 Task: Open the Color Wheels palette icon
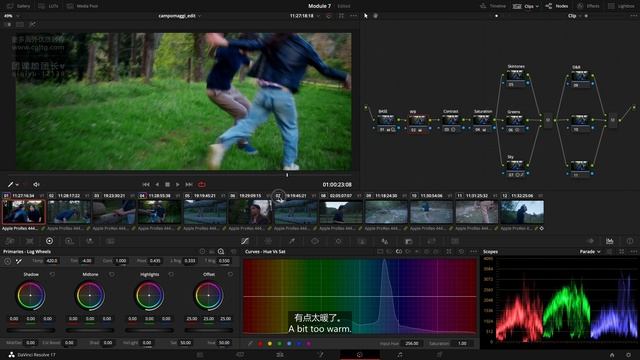[x=49, y=241]
